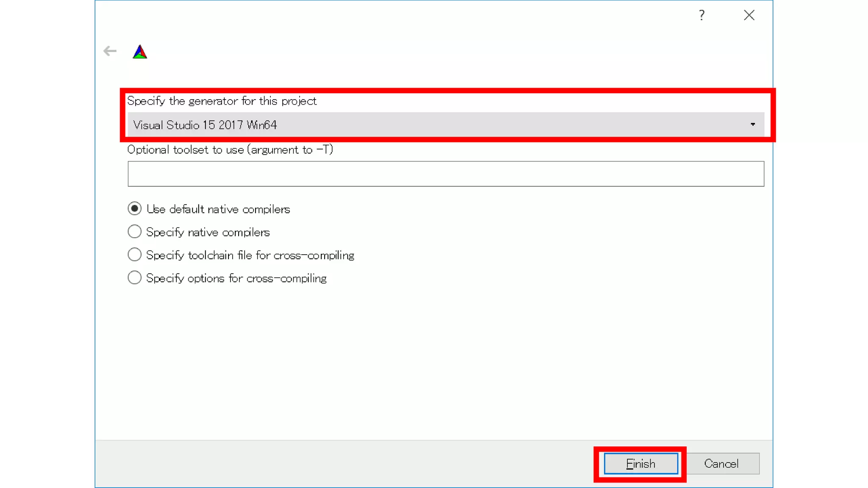This screenshot has width=868, height=488.
Task: Click the Optional toolset to use label
Action: (230, 150)
